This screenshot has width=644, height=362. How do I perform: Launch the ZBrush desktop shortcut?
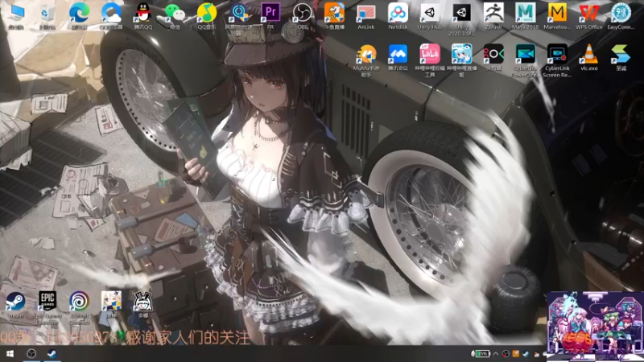(493, 16)
